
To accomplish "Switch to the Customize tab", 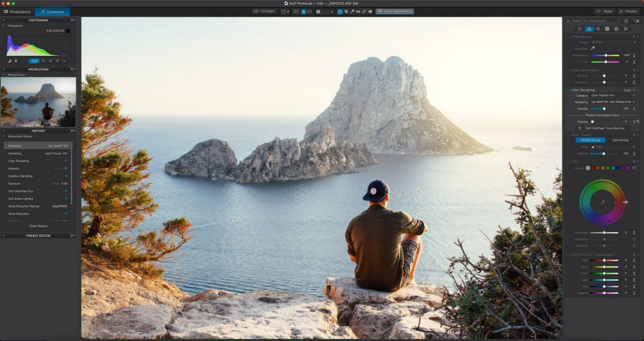I will 52,11.
